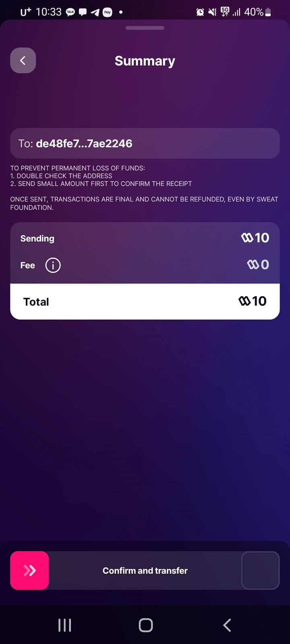Tap the navigation back arrow at screen bottom
Viewport: 290px width, 644px height.
226,625
